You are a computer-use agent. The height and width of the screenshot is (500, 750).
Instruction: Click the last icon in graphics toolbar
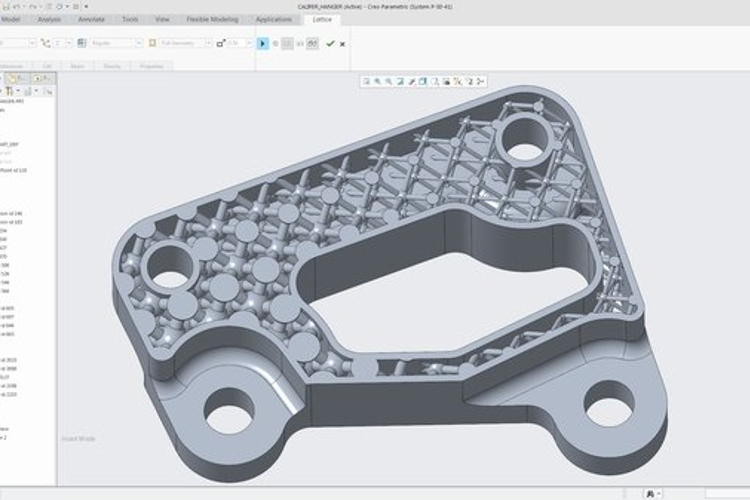coord(481,81)
